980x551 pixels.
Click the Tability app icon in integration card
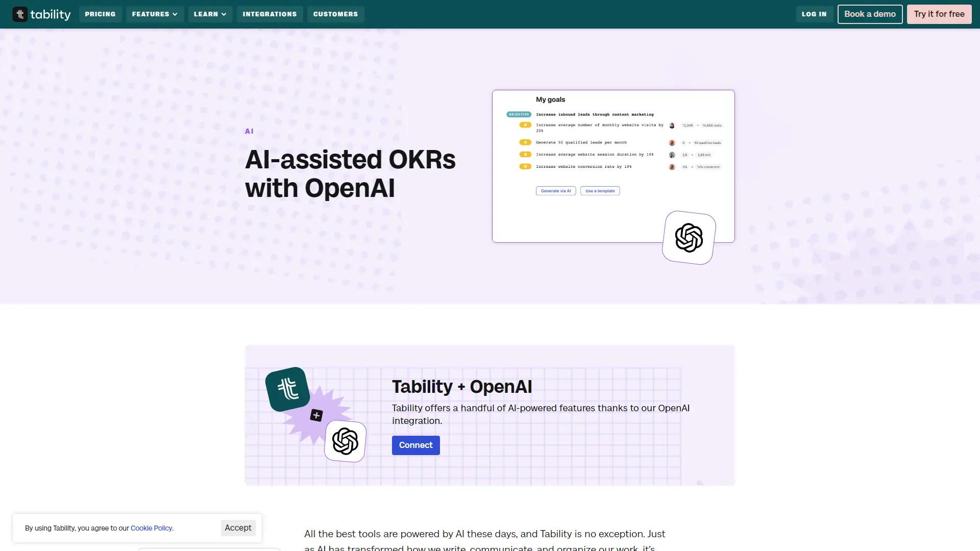tap(287, 389)
